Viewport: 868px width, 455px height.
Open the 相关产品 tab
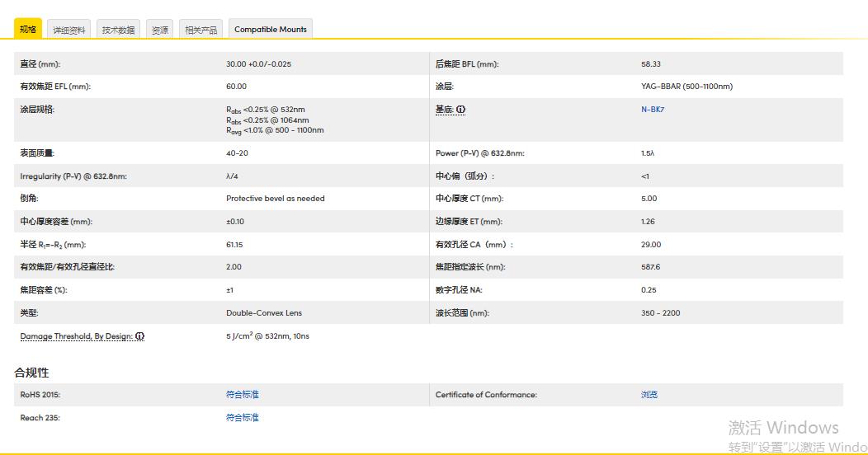click(201, 30)
